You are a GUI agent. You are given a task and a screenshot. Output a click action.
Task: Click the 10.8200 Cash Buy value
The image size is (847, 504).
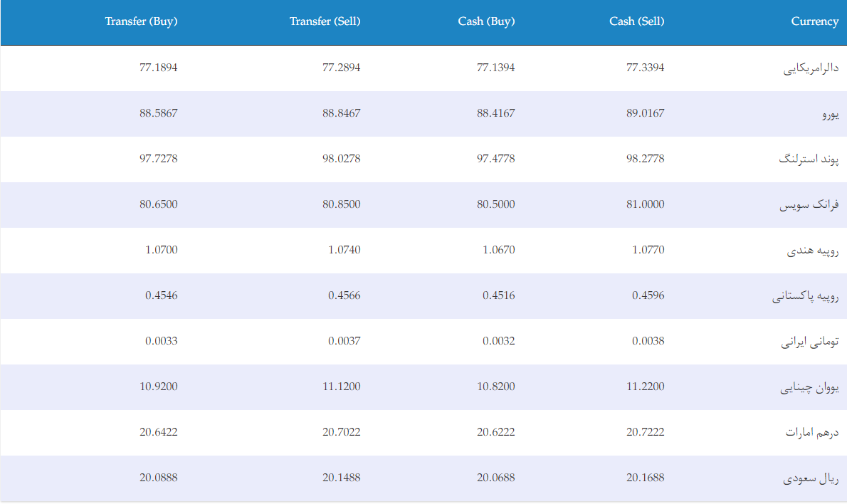click(495, 387)
